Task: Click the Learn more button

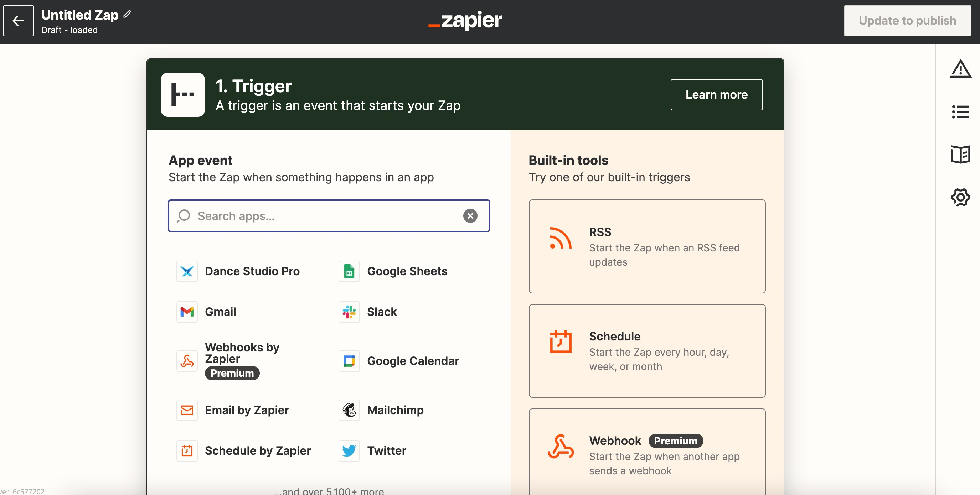Action: pos(717,95)
